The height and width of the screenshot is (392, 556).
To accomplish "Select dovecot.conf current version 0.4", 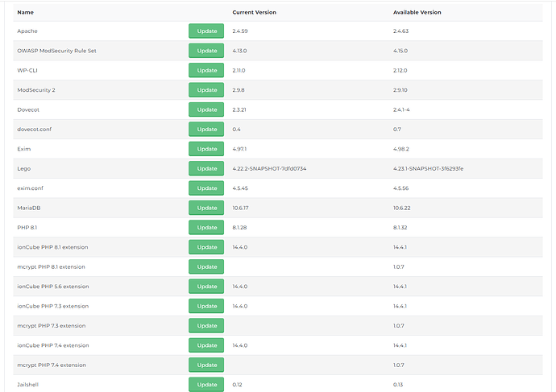I will (237, 130).
